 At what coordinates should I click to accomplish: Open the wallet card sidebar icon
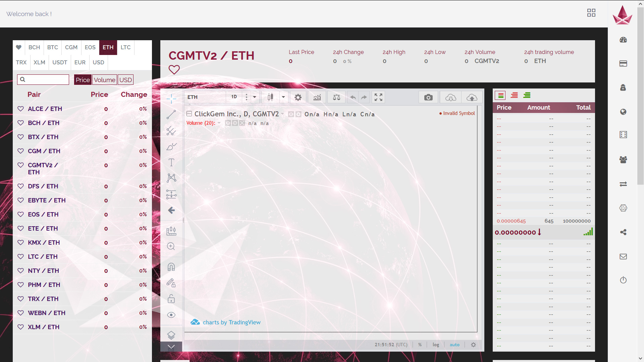pyautogui.click(x=623, y=64)
